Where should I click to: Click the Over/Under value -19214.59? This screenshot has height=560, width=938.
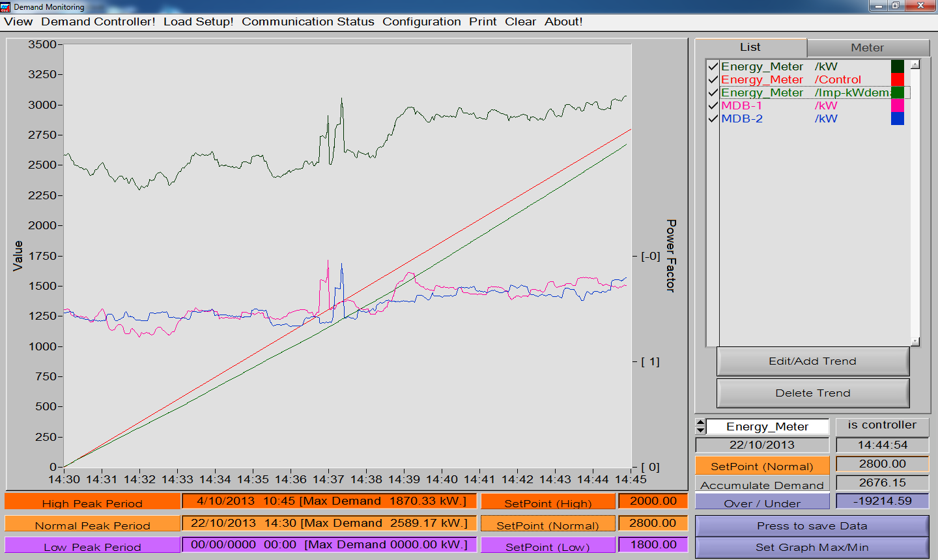(x=882, y=501)
